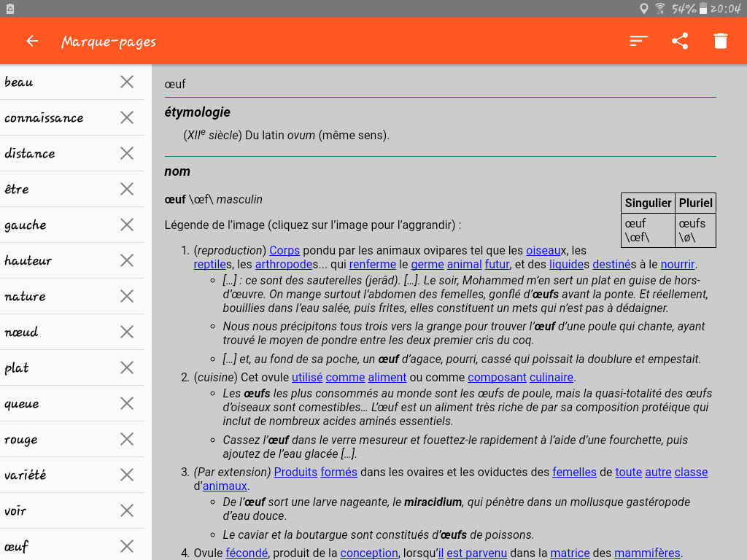Open the 'distance' bookmark entry

(57, 153)
